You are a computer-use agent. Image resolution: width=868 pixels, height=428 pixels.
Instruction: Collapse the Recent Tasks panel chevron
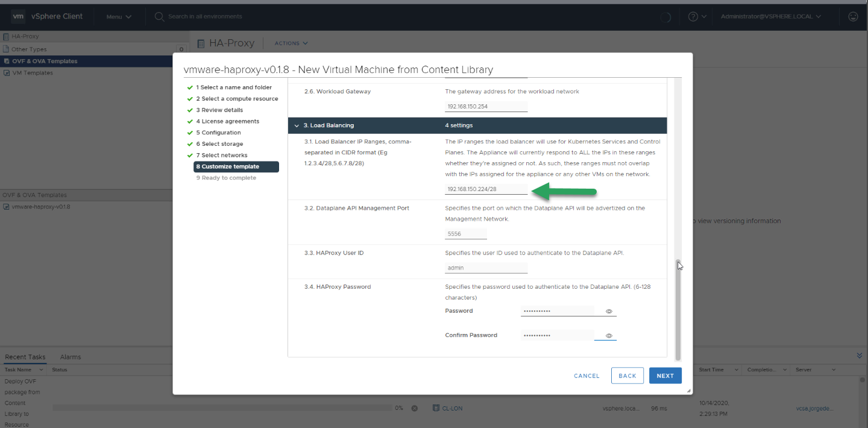[x=860, y=356]
